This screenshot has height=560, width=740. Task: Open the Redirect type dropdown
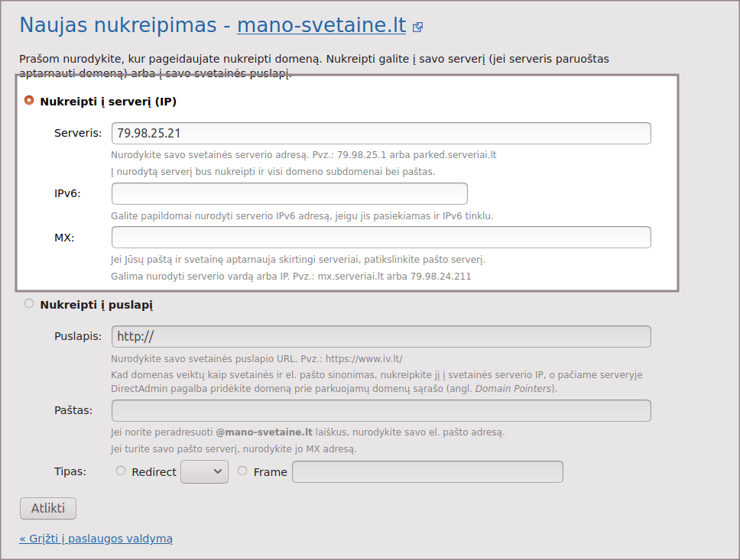[x=204, y=472]
